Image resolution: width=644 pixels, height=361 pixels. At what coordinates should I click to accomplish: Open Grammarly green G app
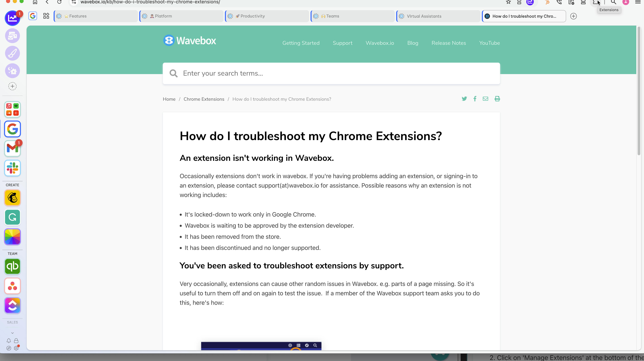12,217
